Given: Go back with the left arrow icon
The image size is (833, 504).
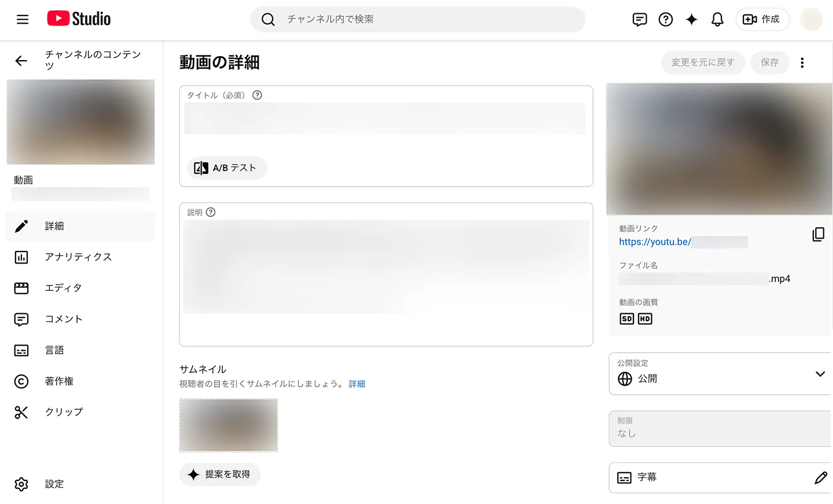Looking at the screenshot, I should tap(21, 61).
